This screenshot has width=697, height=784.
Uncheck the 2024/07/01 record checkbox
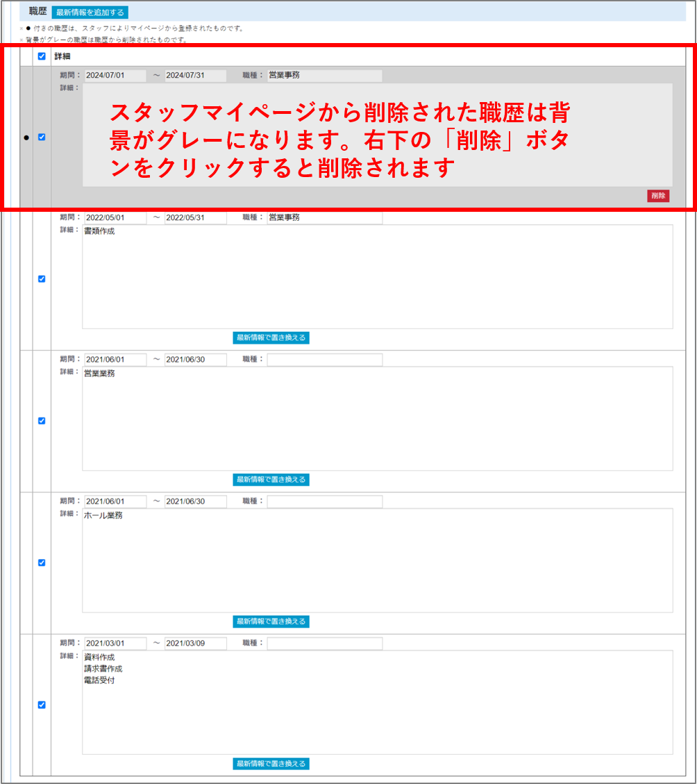42,137
